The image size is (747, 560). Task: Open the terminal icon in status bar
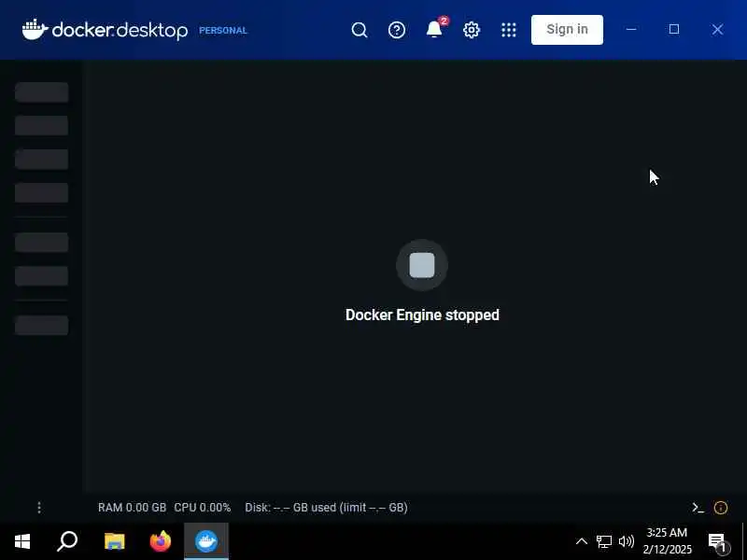(698, 508)
